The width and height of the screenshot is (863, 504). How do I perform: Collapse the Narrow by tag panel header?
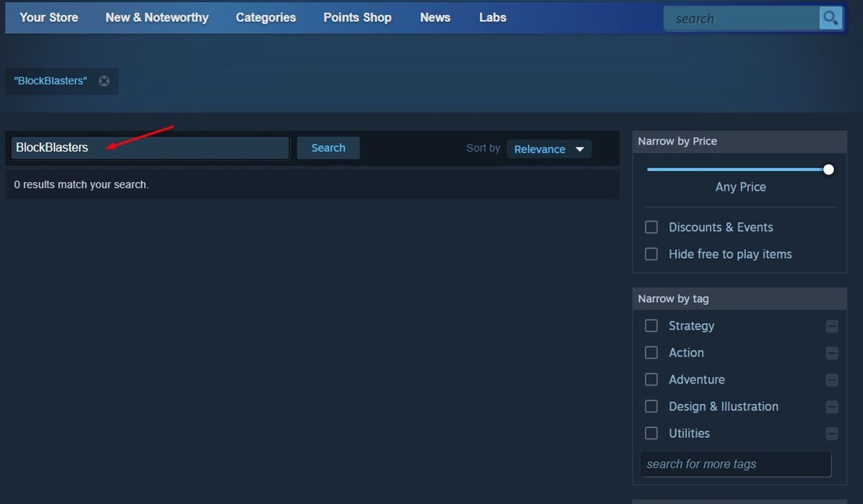click(x=739, y=298)
